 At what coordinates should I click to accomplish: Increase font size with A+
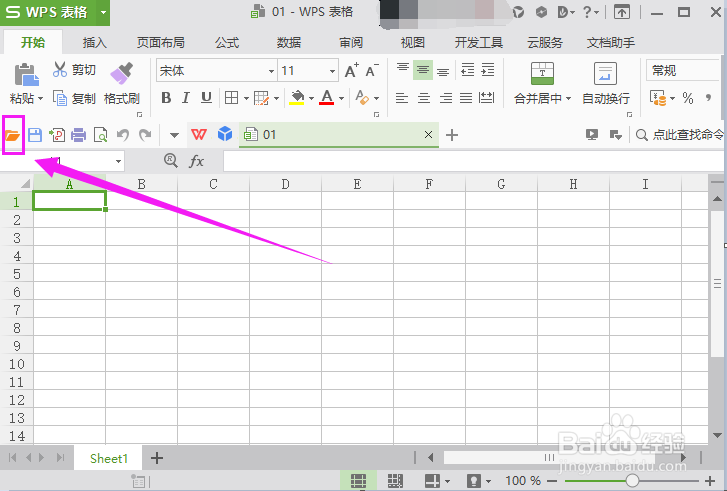coord(352,70)
